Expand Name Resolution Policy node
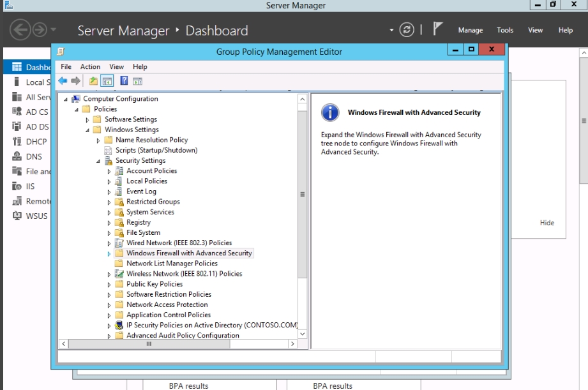 (x=98, y=140)
